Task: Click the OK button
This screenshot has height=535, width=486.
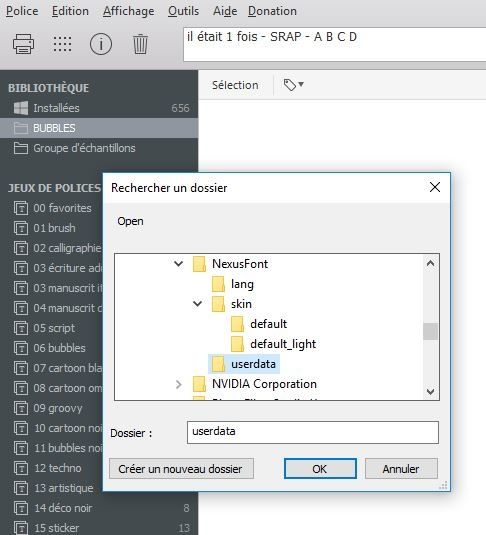Action: click(x=320, y=469)
